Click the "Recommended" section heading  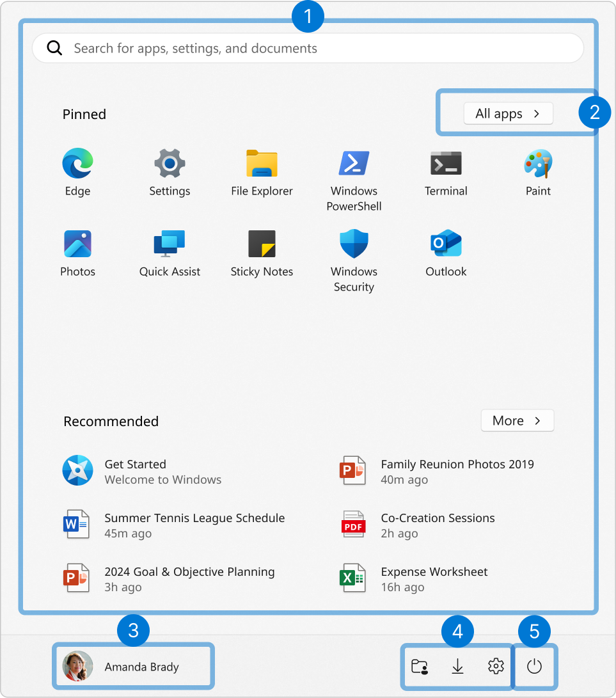pos(111,421)
